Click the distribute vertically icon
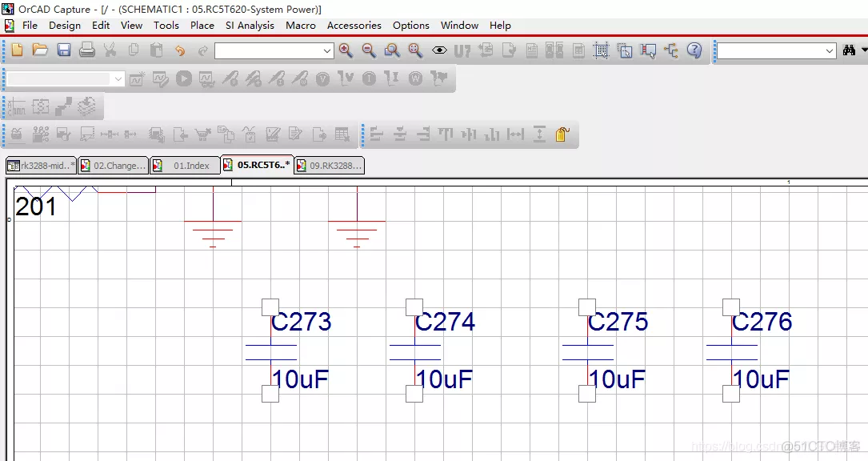Image resolution: width=868 pixels, height=461 pixels. [539, 134]
